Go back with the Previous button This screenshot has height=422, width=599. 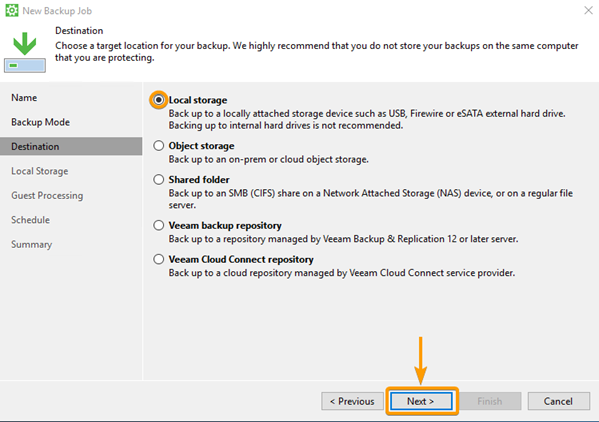tap(352, 401)
